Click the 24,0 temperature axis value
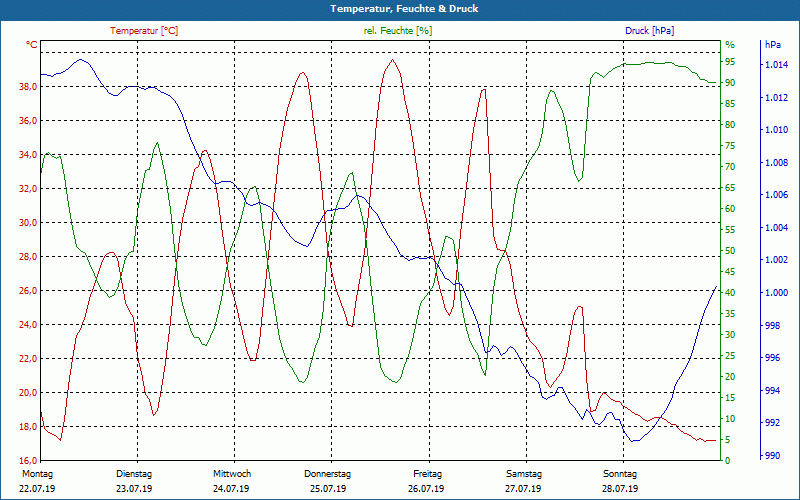Screen dimensions: 800x500 28,325
